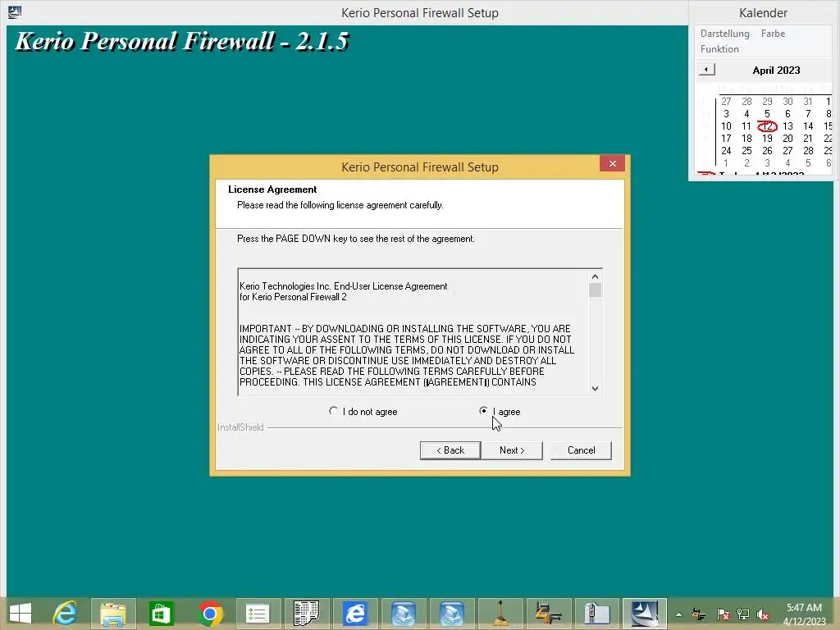840x630 pixels.
Task: Click the "April 2023" month header
Action: coord(776,71)
